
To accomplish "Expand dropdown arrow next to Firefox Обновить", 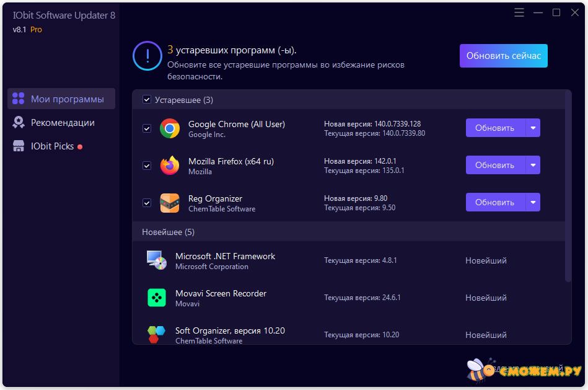I will point(533,166).
